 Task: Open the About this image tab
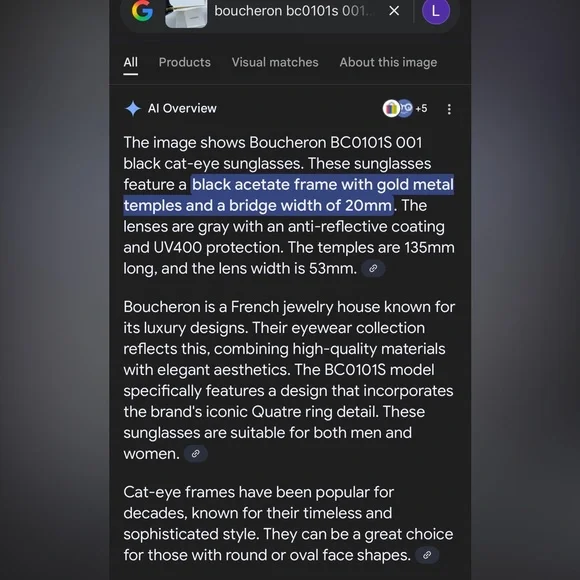click(388, 62)
